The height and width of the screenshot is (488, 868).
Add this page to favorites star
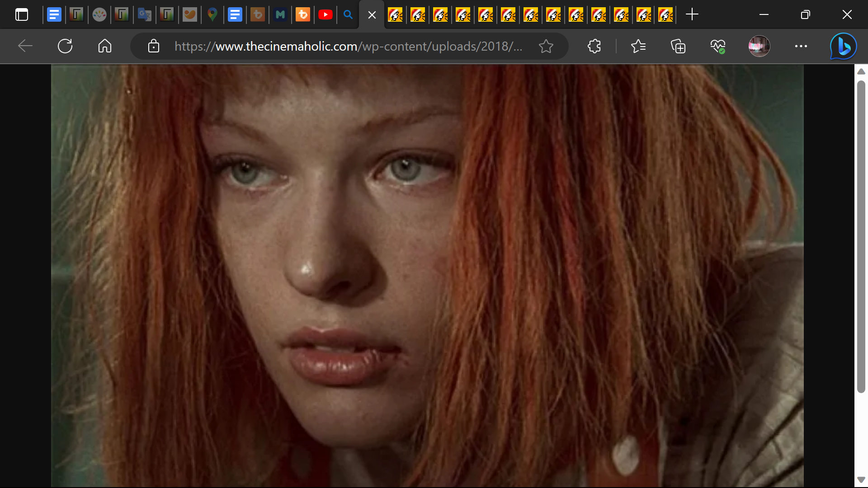click(546, 46)
